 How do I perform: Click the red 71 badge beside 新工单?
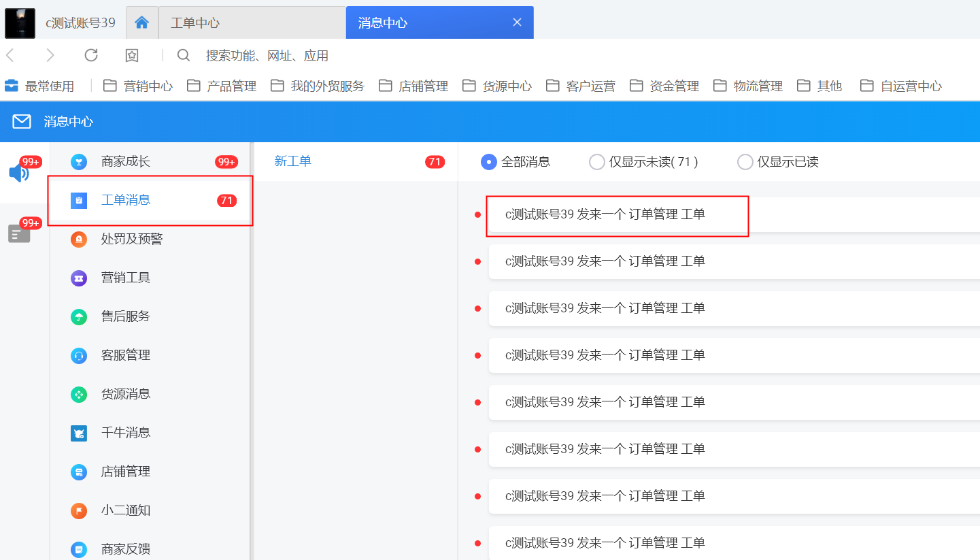[435, 162]
